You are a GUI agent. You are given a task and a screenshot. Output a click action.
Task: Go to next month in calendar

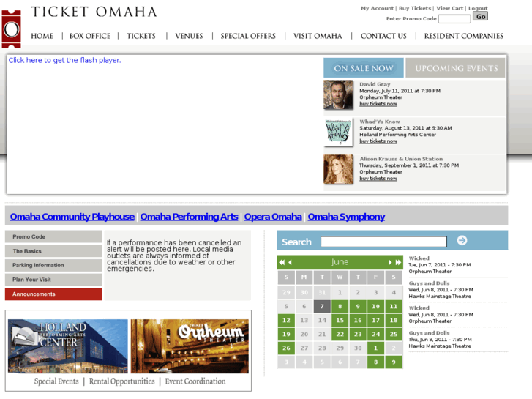tap(390, 262)
